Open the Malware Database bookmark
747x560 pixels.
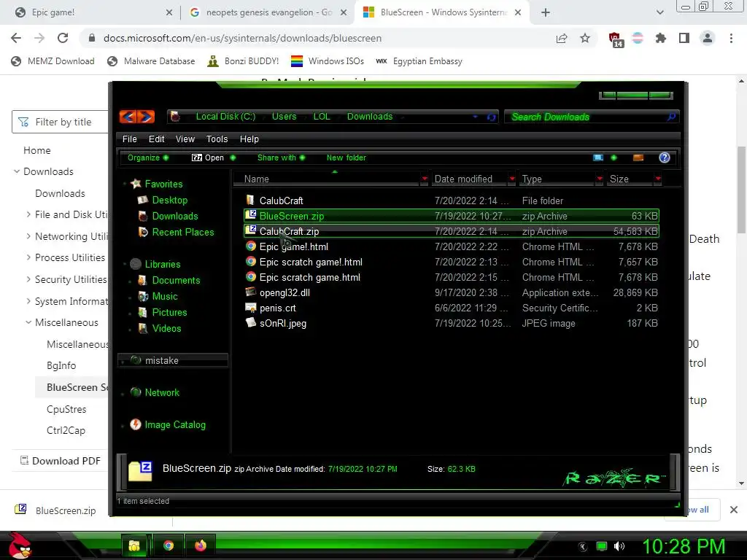click(x=151, y=61)
